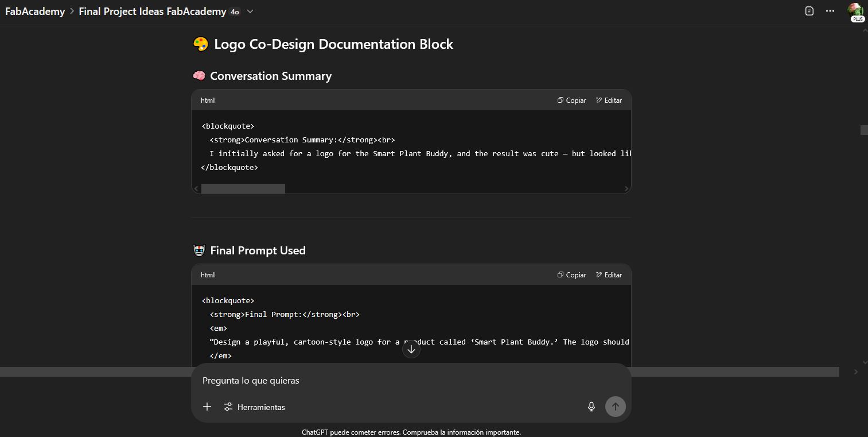Click the page scrollbar up arrow
This screenshot has width=868, height=437.
click(864, 30)
